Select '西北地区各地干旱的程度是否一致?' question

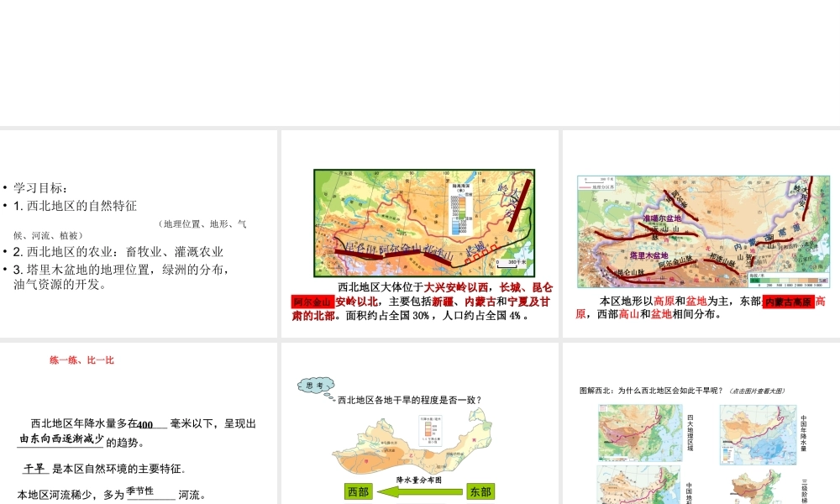click(x=410, y=400)
